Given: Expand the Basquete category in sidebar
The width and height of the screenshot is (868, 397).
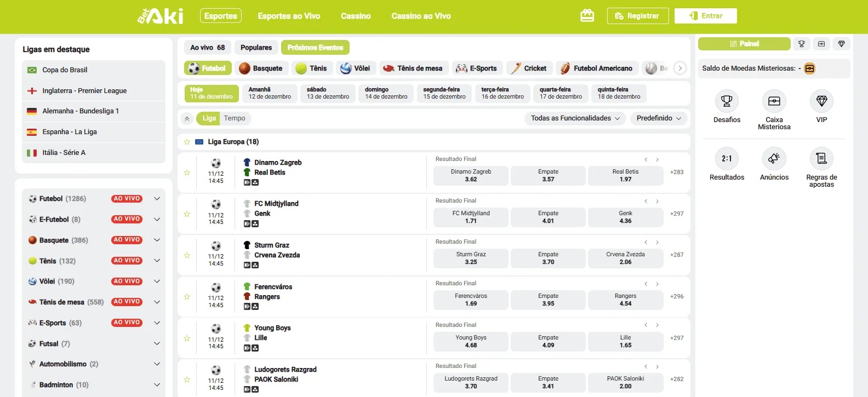Looking at the screenshot, I should (x=157, y=240).
